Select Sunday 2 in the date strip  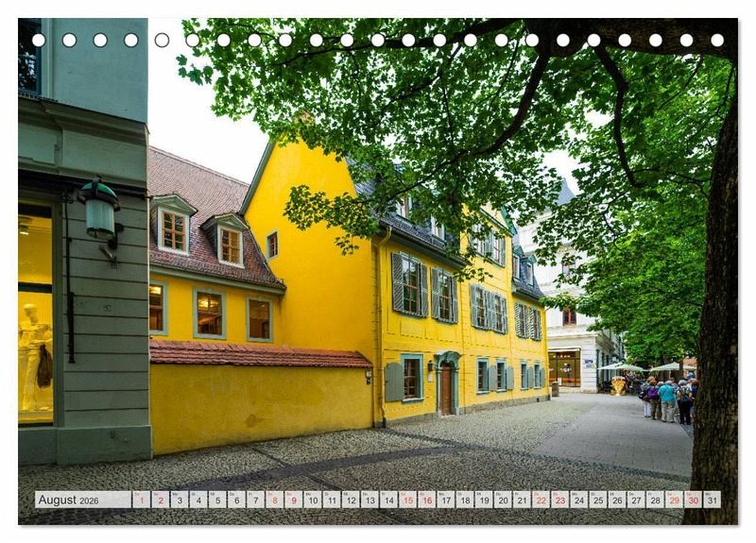tap(160, 500)
